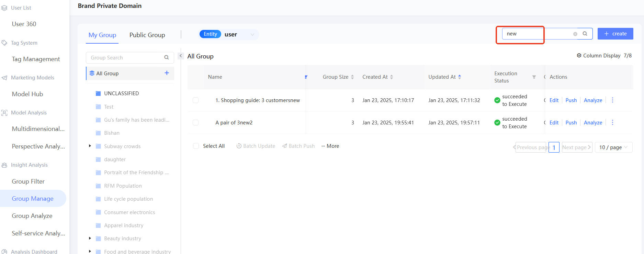The image size is (644, 254).
Task: Select the daughter folder in the tree
Action: pyautogui.click(x=115, y=159)
